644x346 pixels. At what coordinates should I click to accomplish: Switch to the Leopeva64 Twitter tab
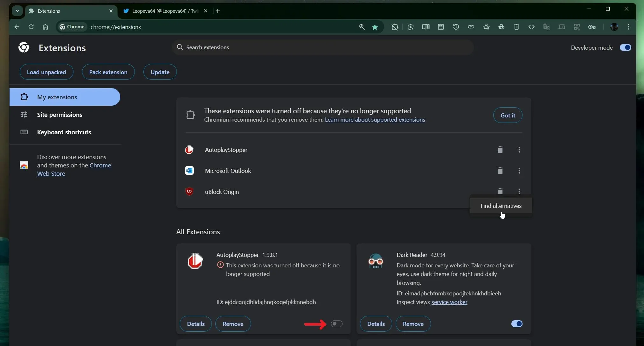click(164, 11)
